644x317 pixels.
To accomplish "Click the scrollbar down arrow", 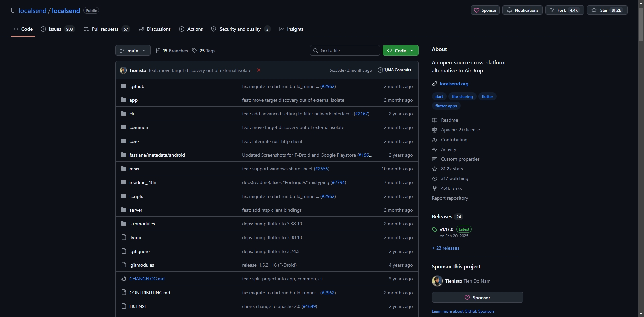I will click(641, 314).
